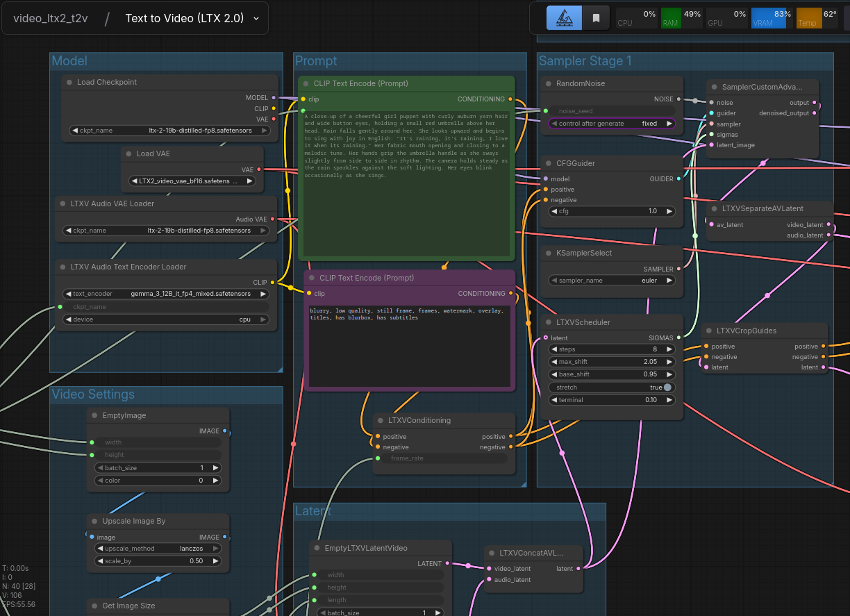Click the collapse dot on LTXVConditioning node
The height and width of the screenshot is (616, 850).
tap(381, 420)
